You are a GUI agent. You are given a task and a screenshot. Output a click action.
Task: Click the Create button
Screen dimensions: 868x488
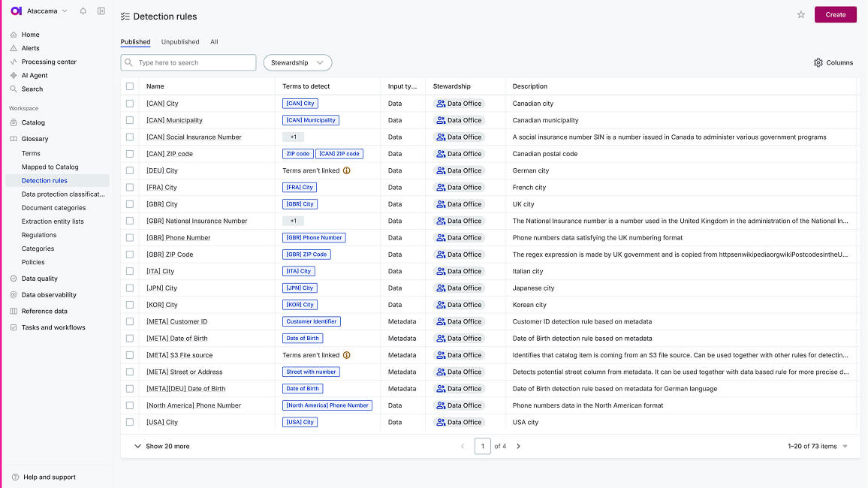[836, 15]
